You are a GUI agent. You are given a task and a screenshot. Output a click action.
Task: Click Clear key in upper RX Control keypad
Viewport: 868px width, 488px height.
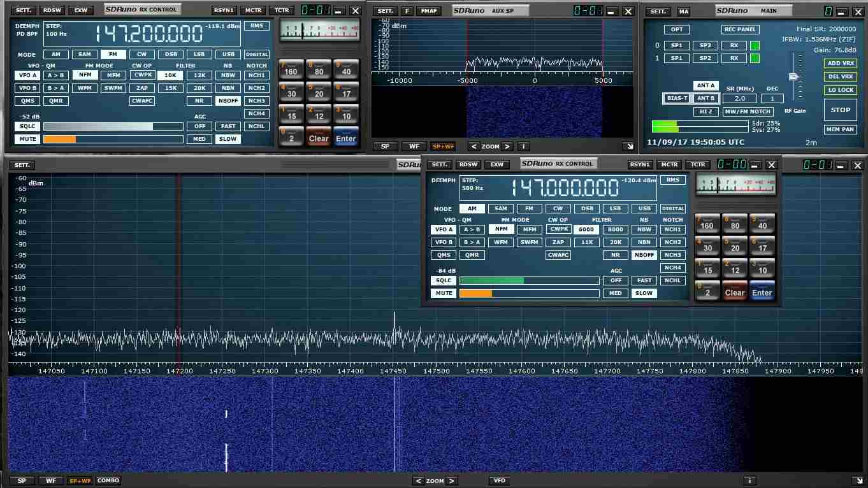point(319,136)
